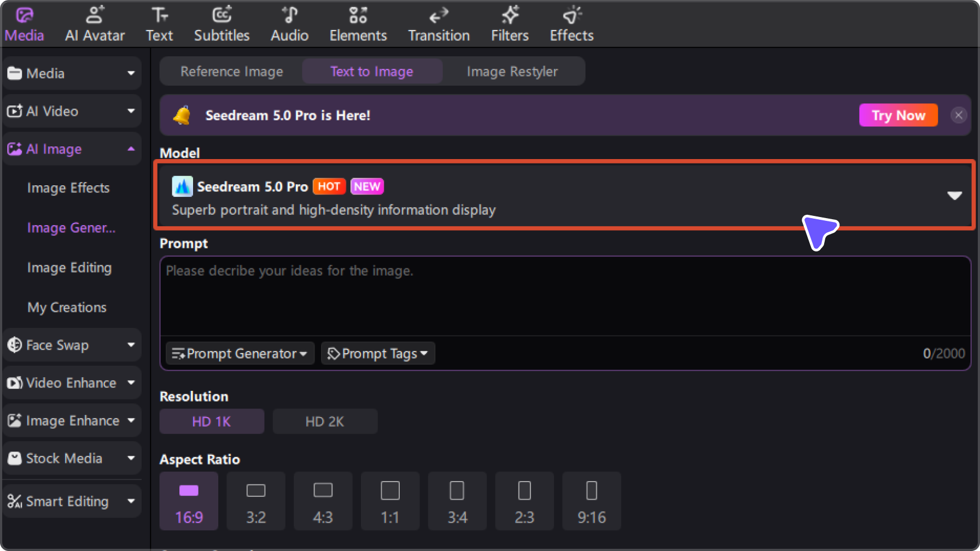The width and height of the screenshot is (980, 551).
Task: Click the Try Now button
Action: (x=899, y=115)
